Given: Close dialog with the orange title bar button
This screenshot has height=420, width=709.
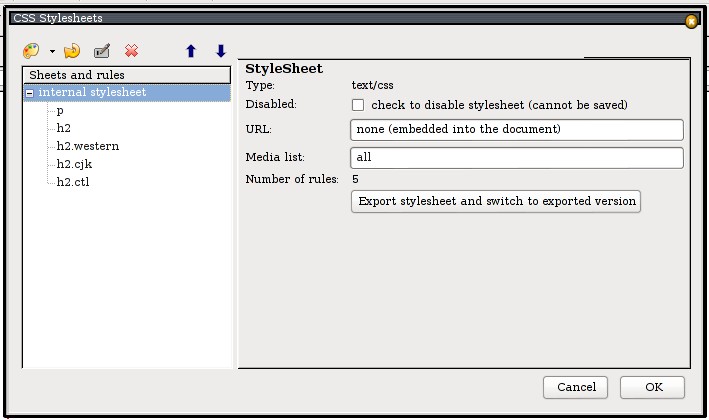Looking at the screenshot, I should click(691, 20).
